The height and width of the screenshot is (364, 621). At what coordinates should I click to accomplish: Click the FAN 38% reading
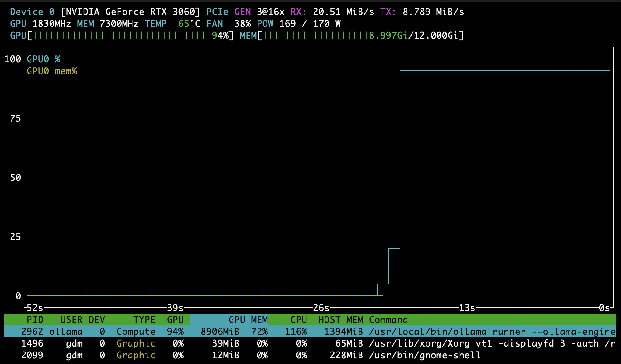tap(229, 24)
